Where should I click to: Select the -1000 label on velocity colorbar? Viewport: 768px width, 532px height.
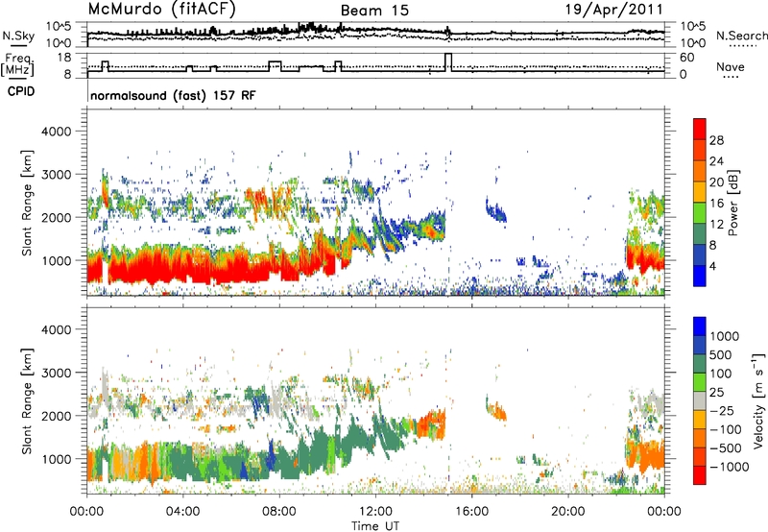point(730,467)
